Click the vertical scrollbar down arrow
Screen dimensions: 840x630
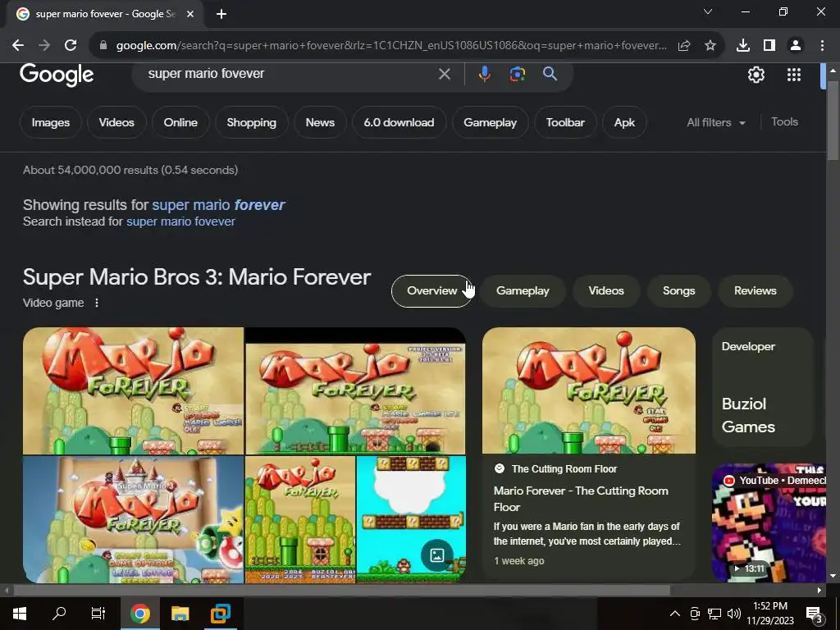point(833,576)
